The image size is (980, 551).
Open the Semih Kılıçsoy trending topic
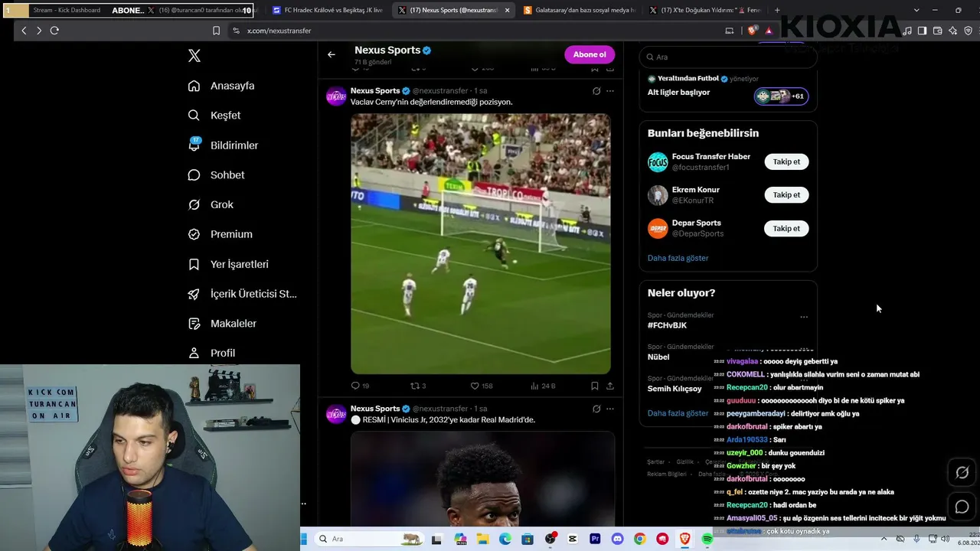pos(675,389)
